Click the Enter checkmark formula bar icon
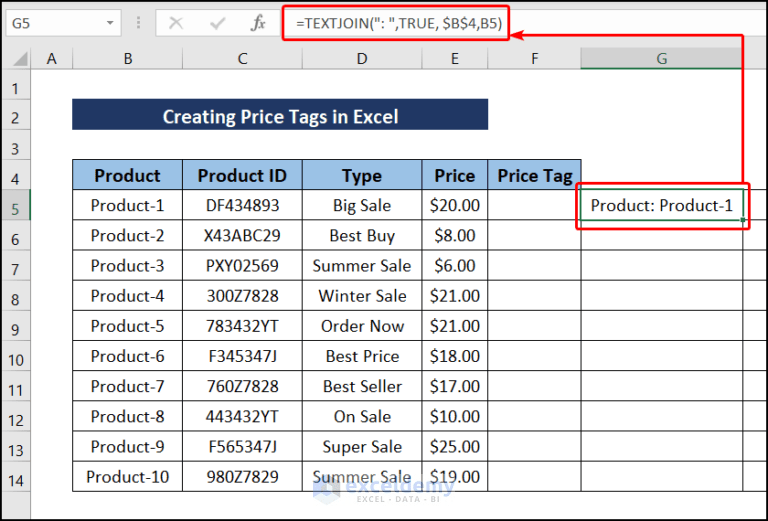The image size is (768, 521). (x=217, y=23)
